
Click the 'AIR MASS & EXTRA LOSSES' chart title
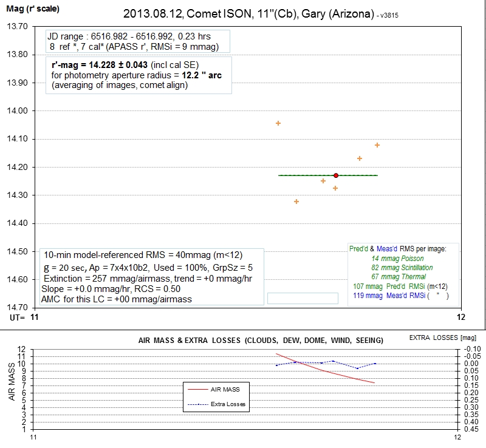tap(261, 341)
